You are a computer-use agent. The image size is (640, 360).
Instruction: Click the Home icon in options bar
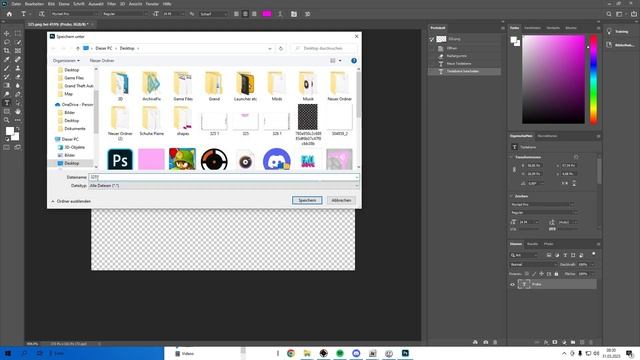(9, 14)
